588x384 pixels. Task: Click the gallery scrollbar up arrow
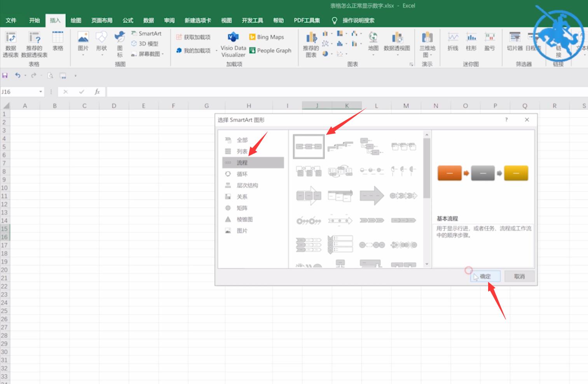pos(427,134)
